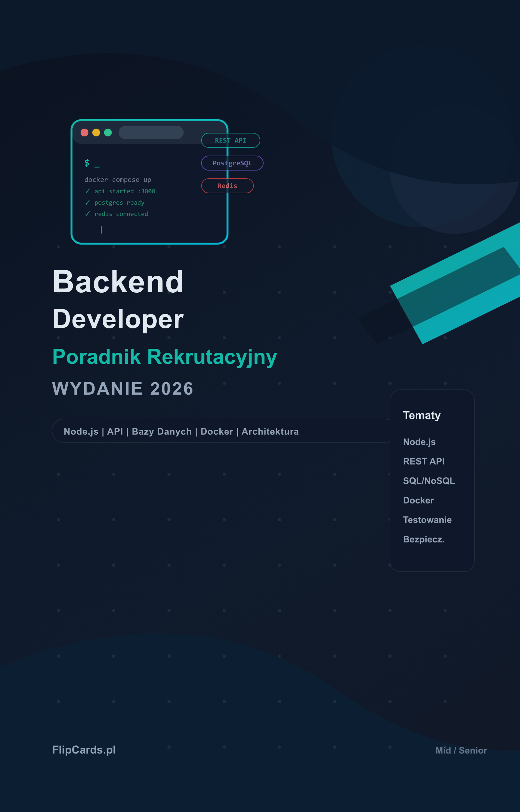
Task: Click the blinking cursor bar at the terminal bottom
Action: (101, 230)
